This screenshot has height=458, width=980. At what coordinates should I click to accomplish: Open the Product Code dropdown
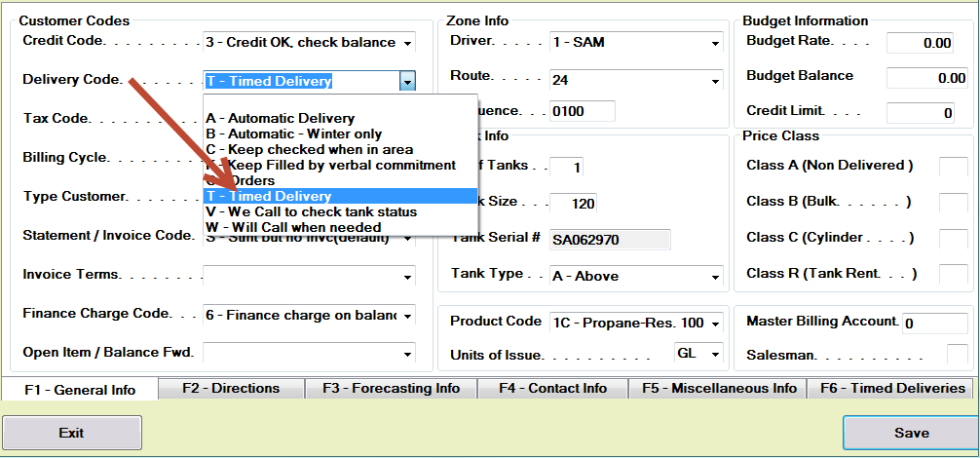click(715, 323)
